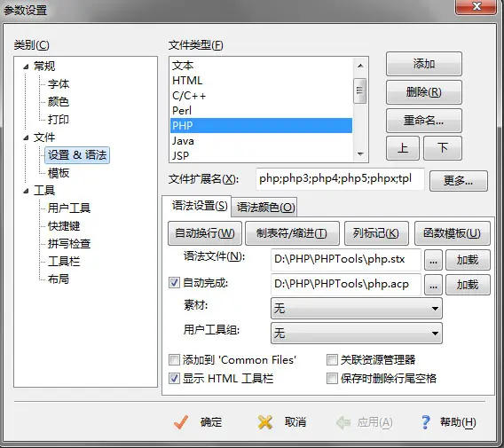Browse for syntax file with ... button
The width and height of the screenshot is (504, 448).
[x=433, y=260]
